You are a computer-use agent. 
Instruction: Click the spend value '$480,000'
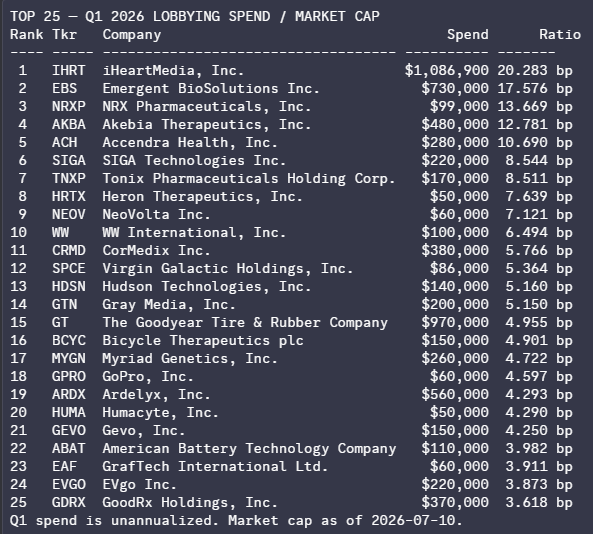click(x=455, y=124)
